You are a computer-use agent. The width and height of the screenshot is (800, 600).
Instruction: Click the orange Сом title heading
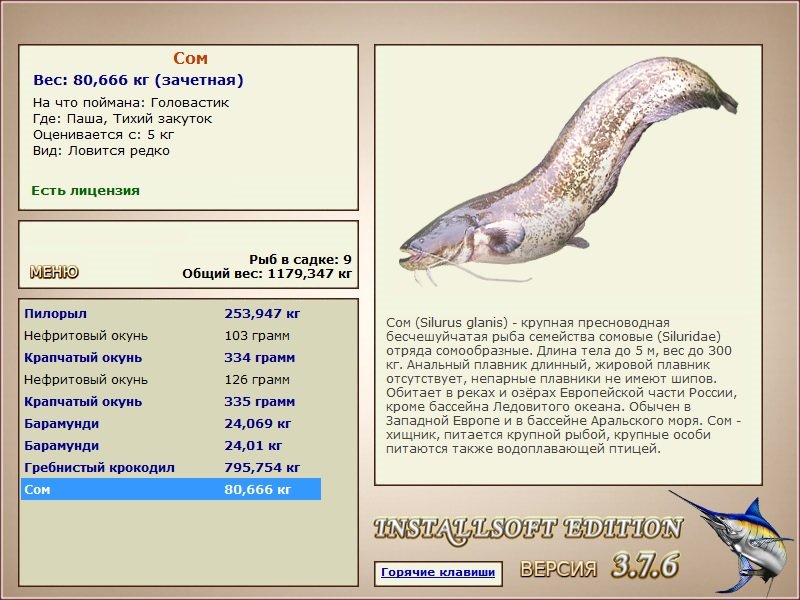(190, 58)
